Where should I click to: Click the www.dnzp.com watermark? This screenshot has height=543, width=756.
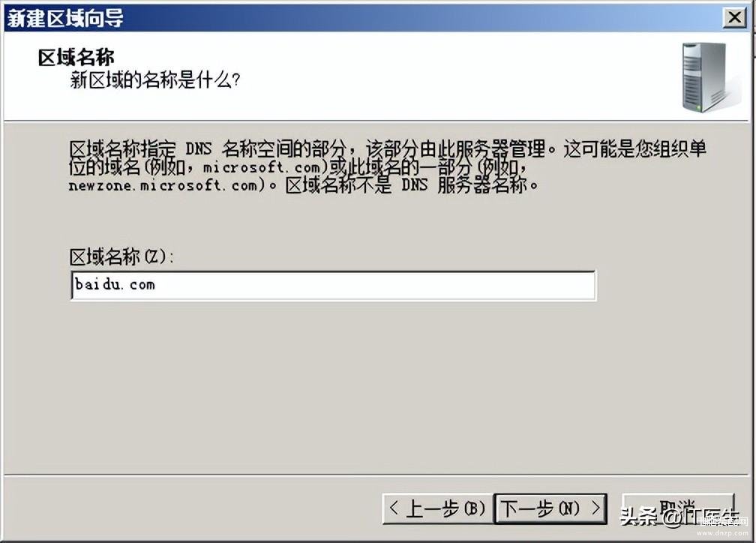(x=722, y=533)
